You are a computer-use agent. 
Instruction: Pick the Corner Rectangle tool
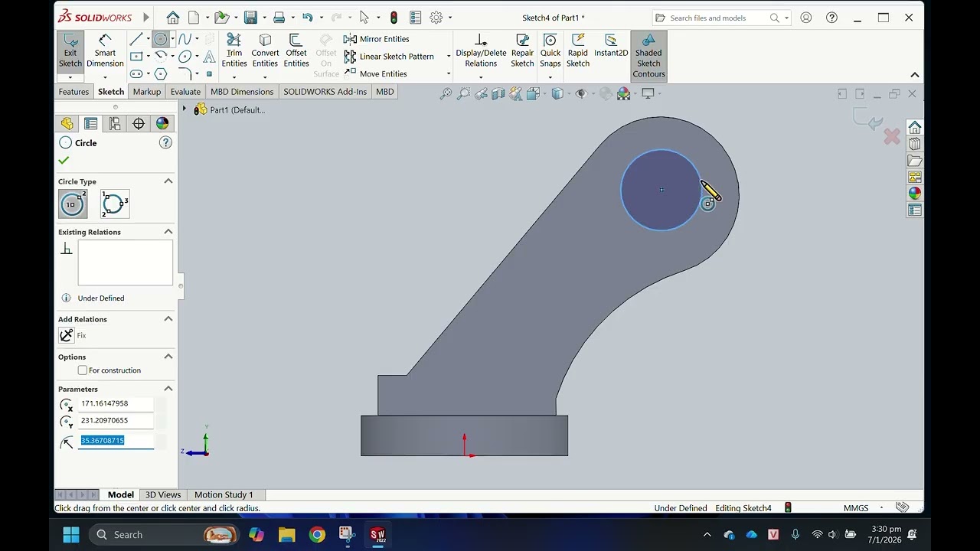tap(136, 57)
